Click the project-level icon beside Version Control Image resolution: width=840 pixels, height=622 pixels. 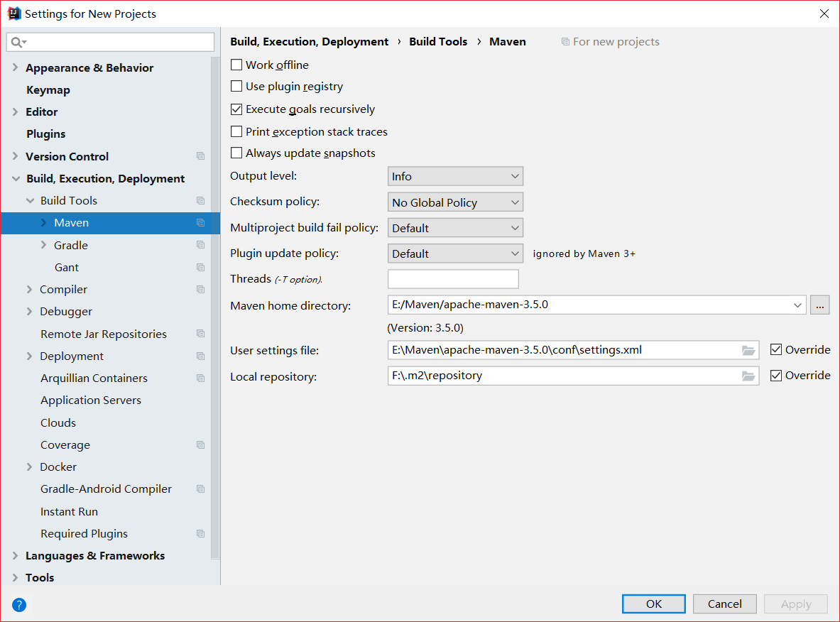[x=201, y=156]
